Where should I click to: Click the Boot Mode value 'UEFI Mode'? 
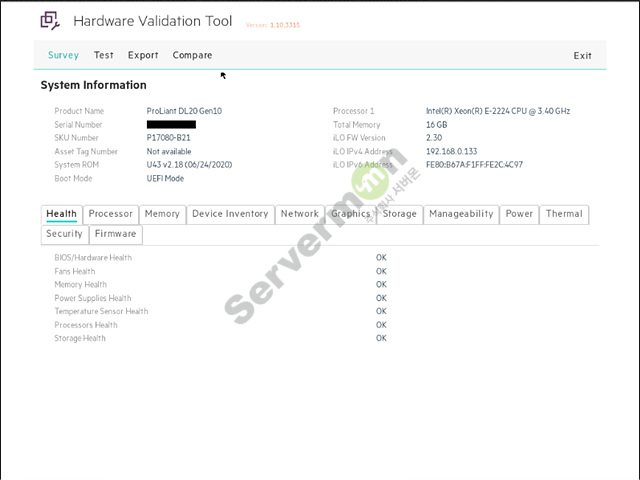click(165, 178)
